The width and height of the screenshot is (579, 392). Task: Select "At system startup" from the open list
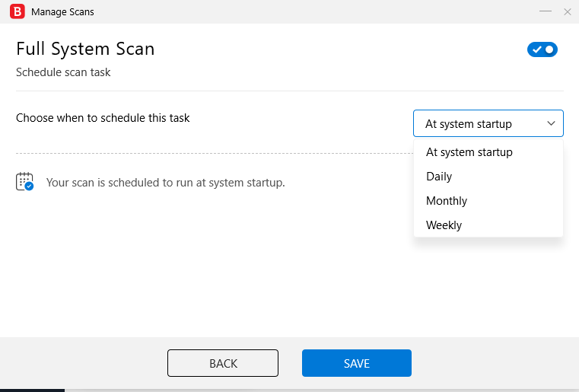click(469, 152)
